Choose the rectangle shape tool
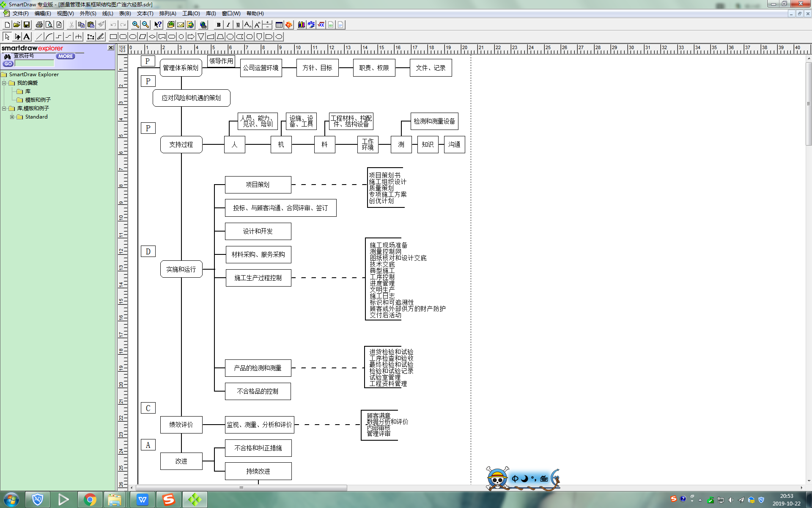 click(113, 37)
